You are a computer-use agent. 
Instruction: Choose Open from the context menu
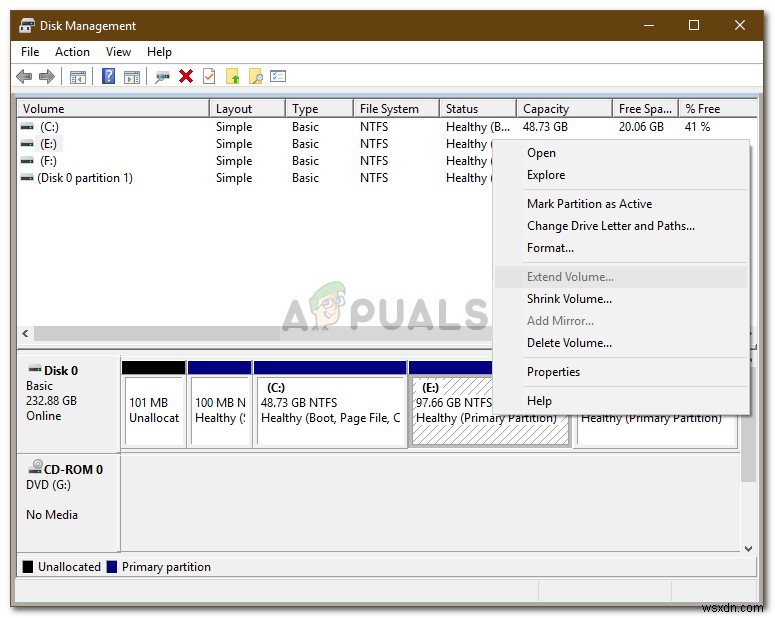[621, 153]
